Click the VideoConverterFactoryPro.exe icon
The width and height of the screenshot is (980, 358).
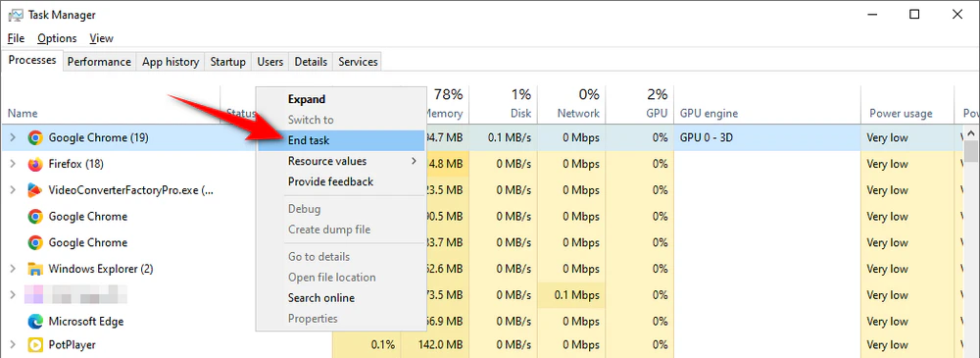(35, 190)
